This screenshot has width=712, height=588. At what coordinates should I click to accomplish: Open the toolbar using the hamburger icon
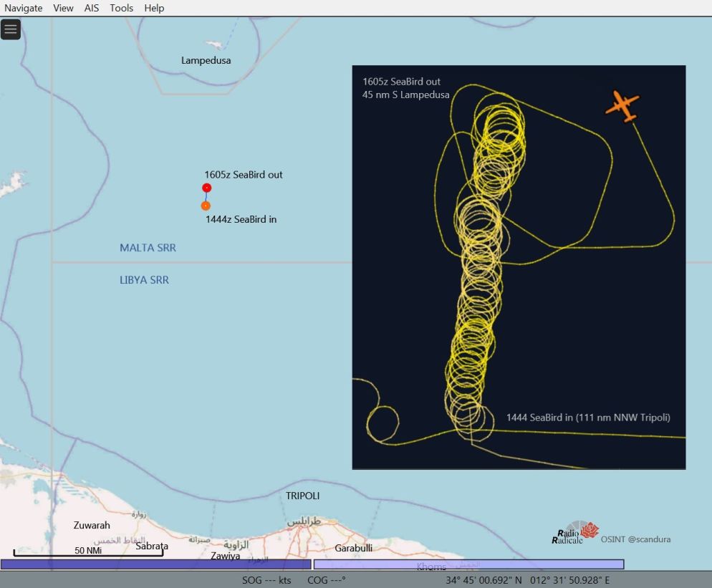(10, 29)
